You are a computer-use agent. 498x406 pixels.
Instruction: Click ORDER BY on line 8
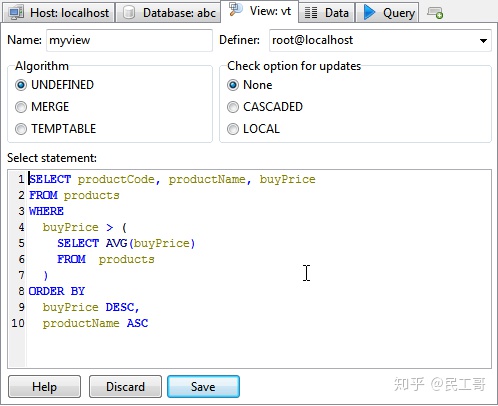coord(57,291)
